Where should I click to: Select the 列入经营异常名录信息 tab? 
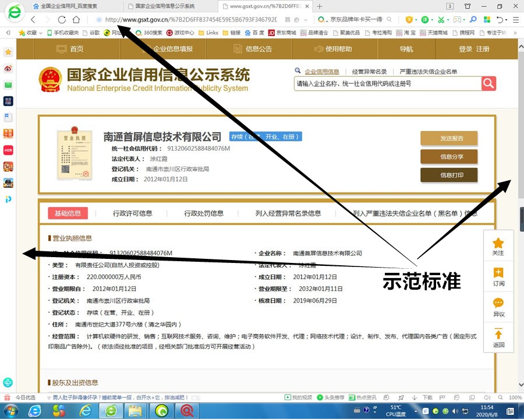pos(288,213)
